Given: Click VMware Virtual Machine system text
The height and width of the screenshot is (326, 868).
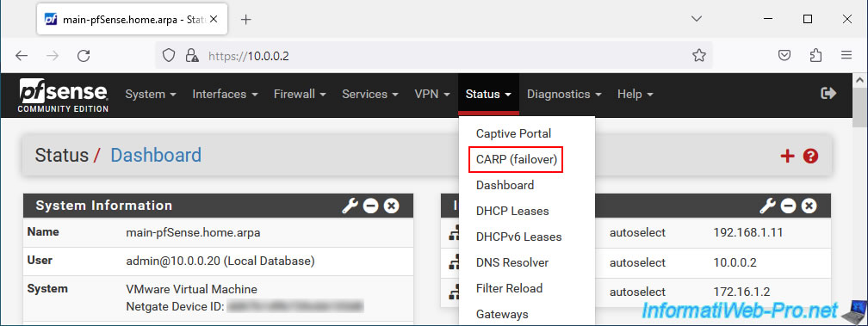Looking at the screenshot, I should (191, 289).
